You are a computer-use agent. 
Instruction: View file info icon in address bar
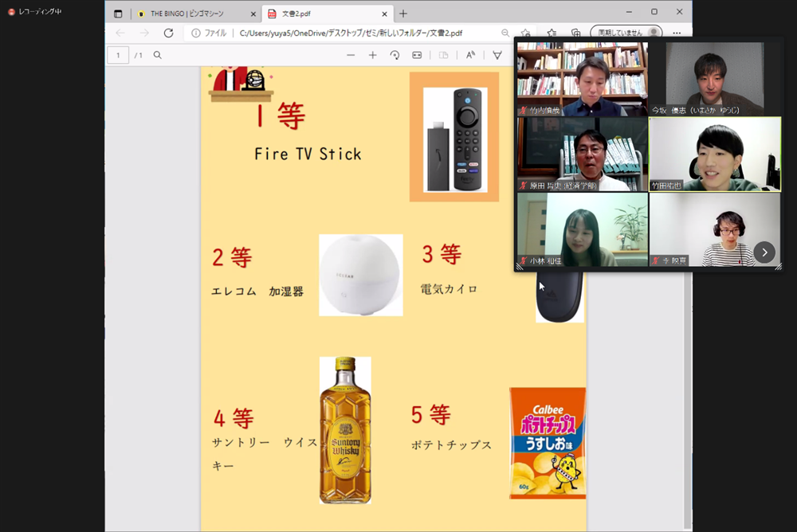[x=196, y=33]
